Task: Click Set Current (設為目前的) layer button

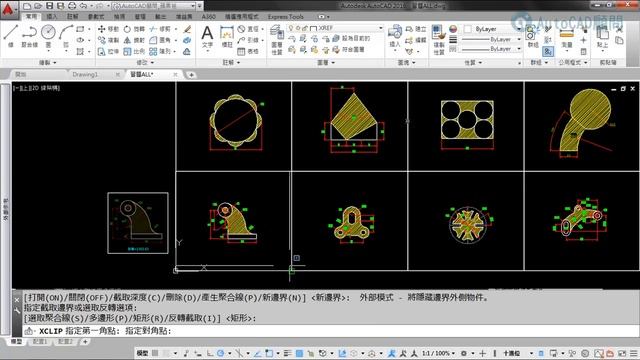Action: click(x=351, y=38)
